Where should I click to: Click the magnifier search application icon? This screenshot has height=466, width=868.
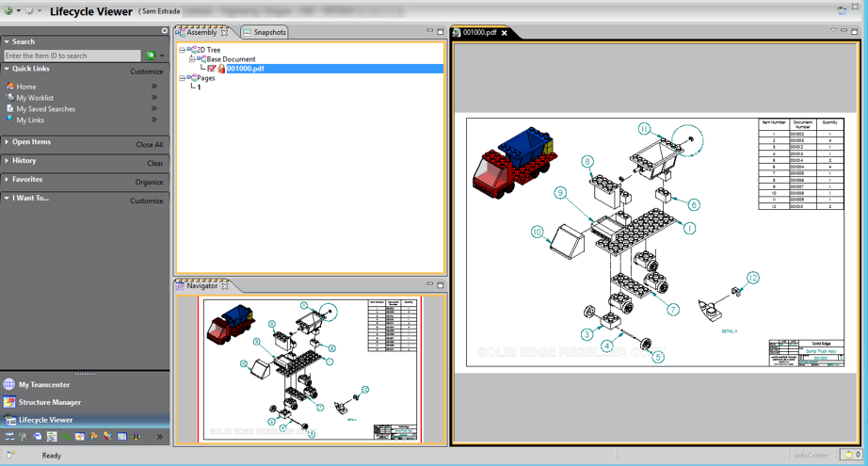(x=24, y=436)
